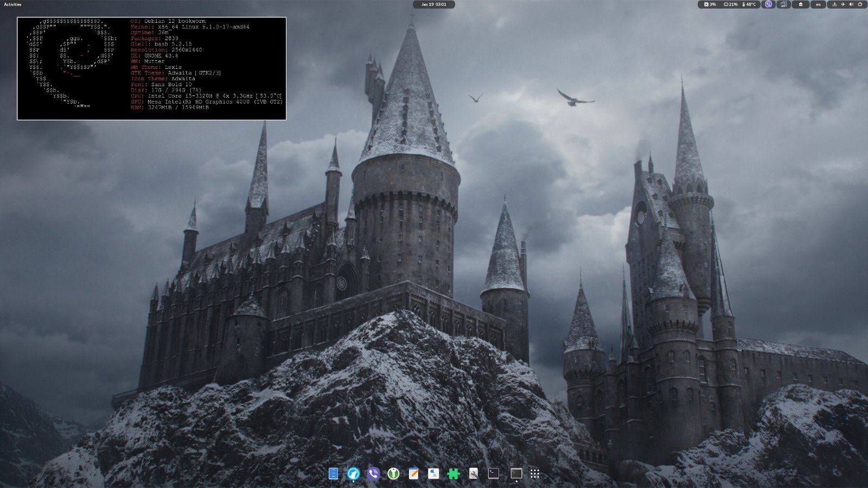The image size is (868, 488).
Task: Click the 'WM Theme: Lexis' line
Action: (x=156, y=67)
